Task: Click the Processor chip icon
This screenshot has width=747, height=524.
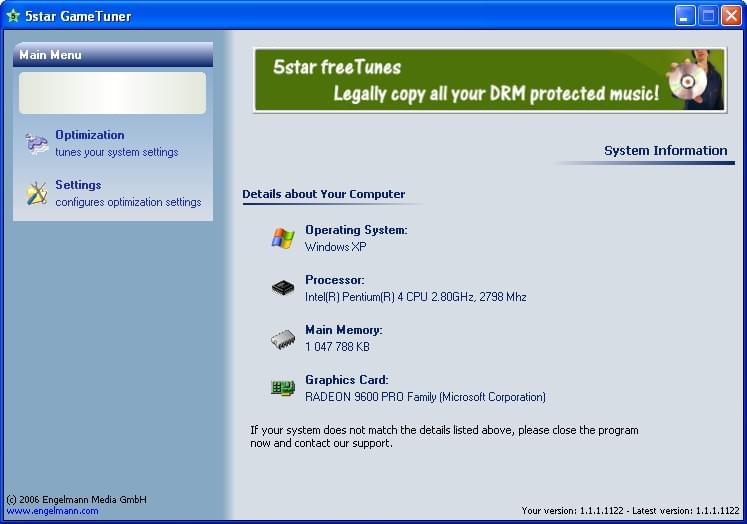Action: pos(283,288)
